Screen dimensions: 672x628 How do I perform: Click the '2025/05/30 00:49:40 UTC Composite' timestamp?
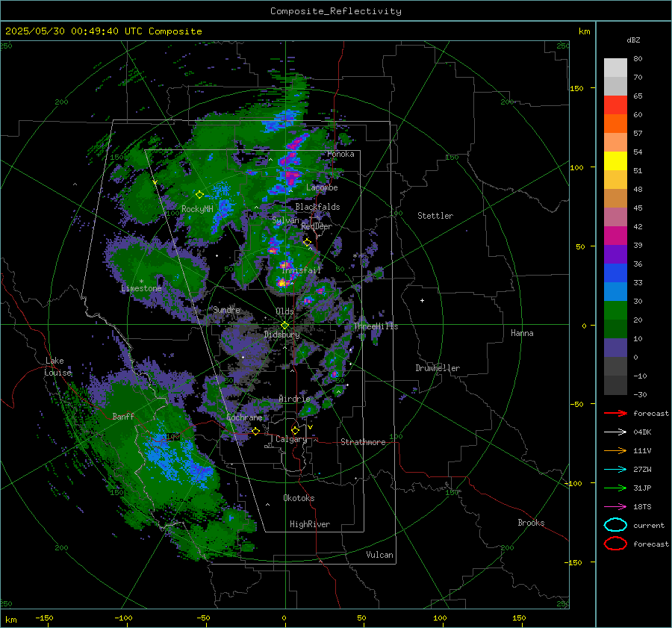[x=103, y=31]
